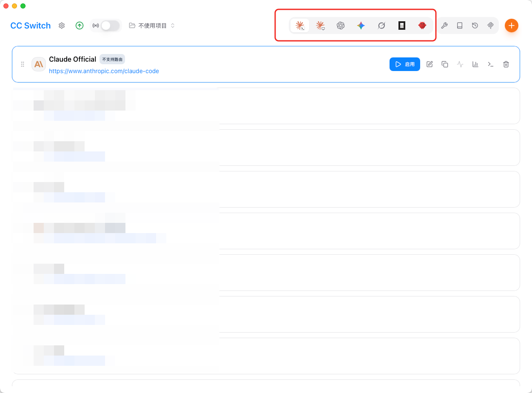Select the circle-slash app tab
Viewport: 532px width, 393px height.
(381, 26)
